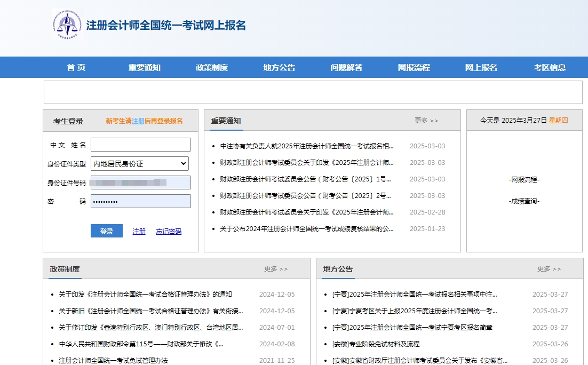This screenshot has height=365, width=588.
Task: Click the 中文姓名 input field
Action: (x=140, y=144)
